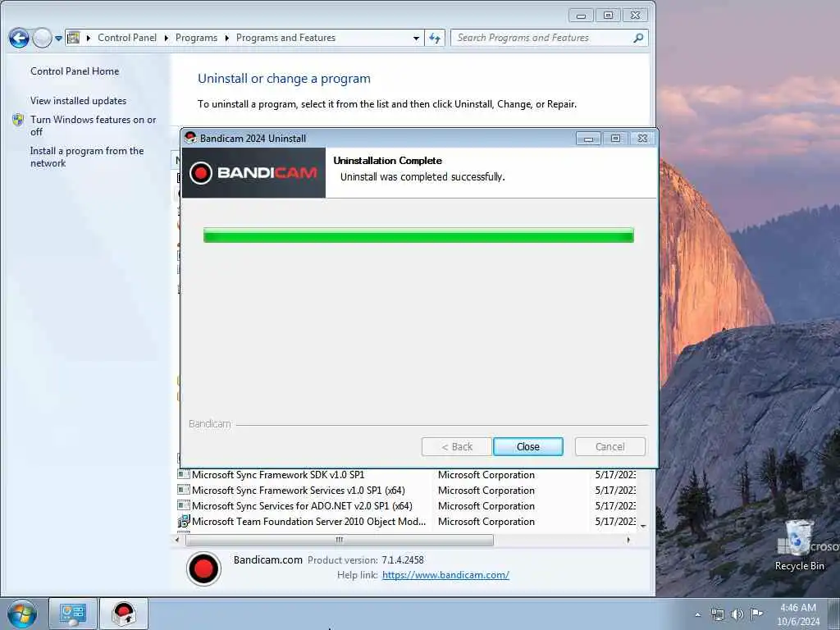The width and height of the screenshot is (840, 630).
Task: Click the Close button in Bandicam uninstaller
Action: click(527, 446)
